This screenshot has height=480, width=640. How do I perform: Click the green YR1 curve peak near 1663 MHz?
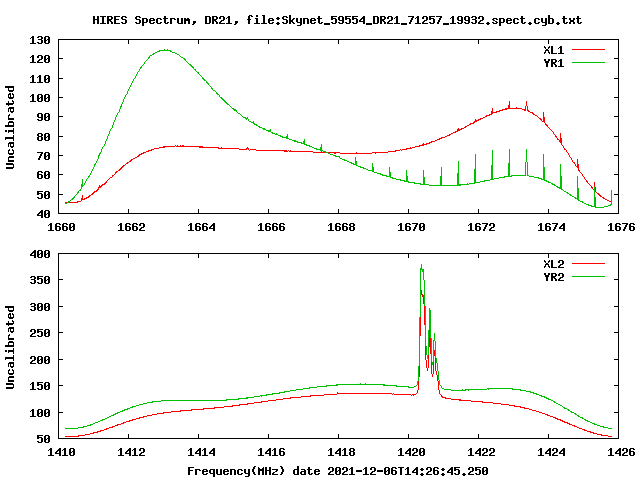click(x=165, y=50)
